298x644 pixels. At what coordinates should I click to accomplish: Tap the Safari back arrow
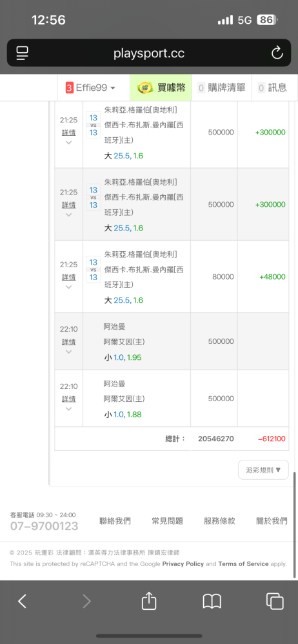[x=22, y=601]
